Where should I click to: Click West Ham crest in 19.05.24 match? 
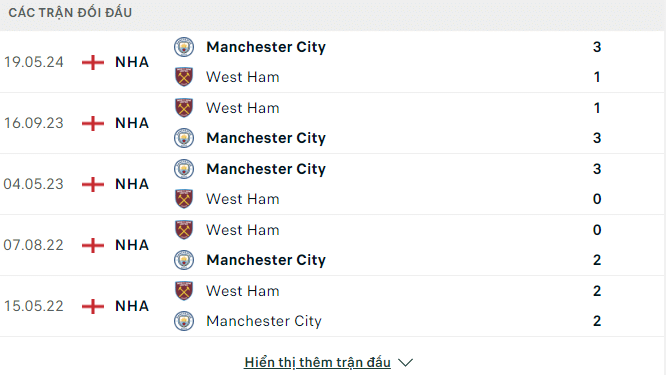click(184, 77)
